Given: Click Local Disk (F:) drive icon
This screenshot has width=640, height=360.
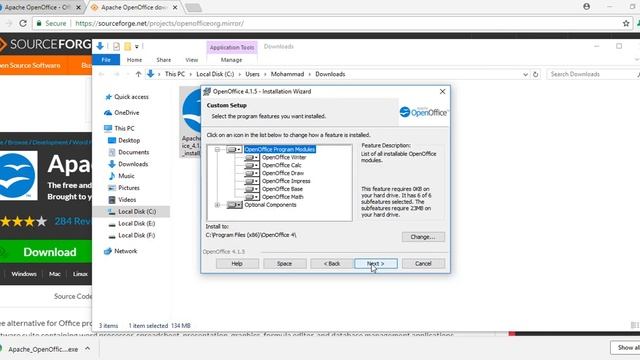Looking at the screenshot, I should tap(112, 236).
